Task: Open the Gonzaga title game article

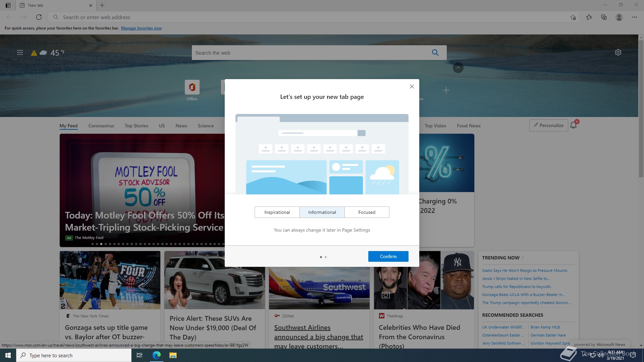Action: [x=106, y=332]
